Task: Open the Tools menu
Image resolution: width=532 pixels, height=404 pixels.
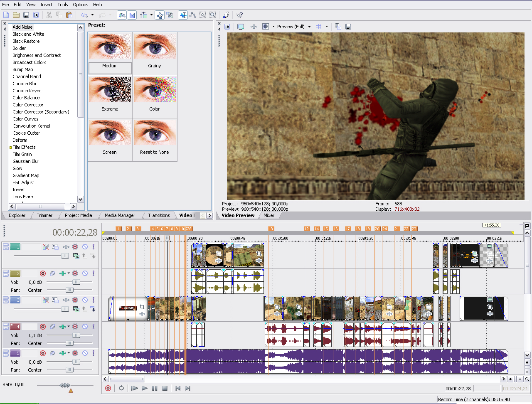Action: [63, 5]
